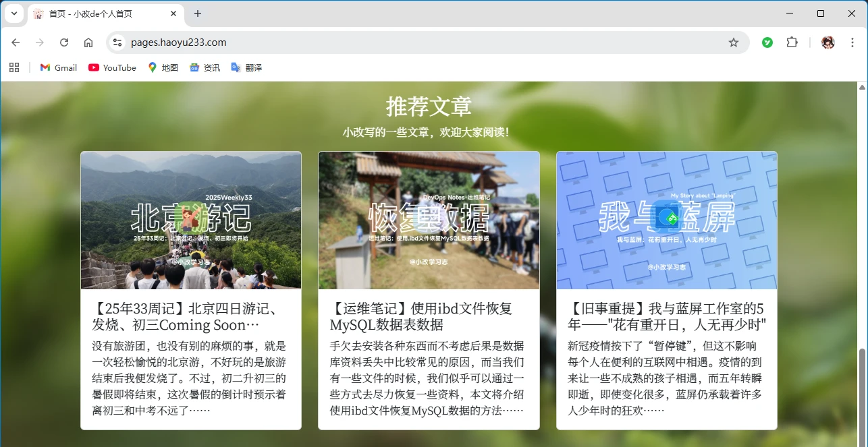Click the 没有旅游团 article summary text

click(x=190, y=378)
